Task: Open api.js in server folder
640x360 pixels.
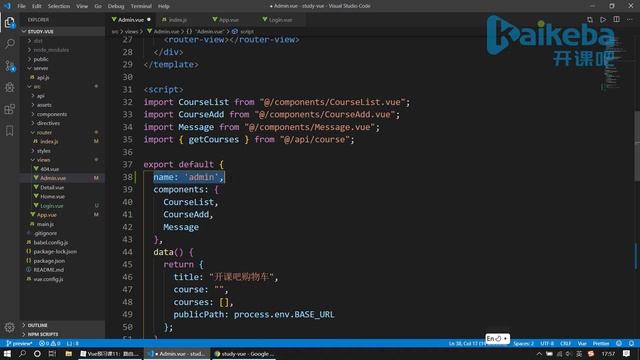Action: coord(62,77)
